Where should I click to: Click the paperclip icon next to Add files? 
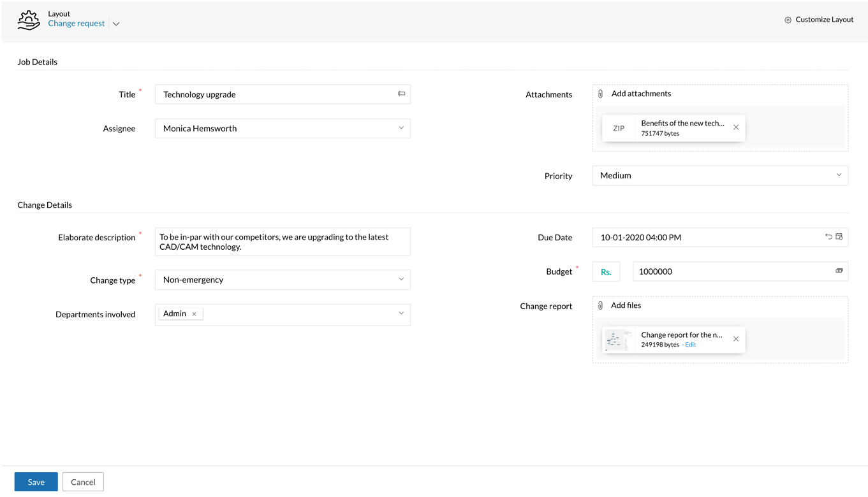[x=600, y=305]
